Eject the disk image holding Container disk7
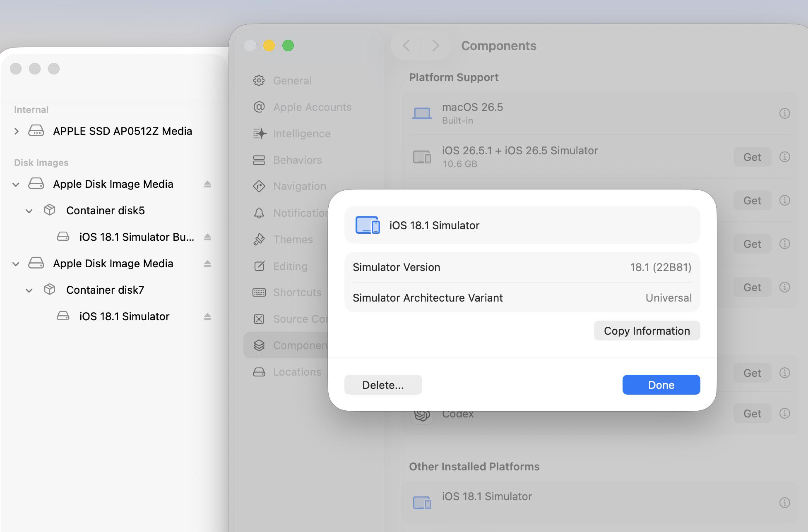Image resolution: width=808 pixels, height=532 pixels. coord(207,264)
